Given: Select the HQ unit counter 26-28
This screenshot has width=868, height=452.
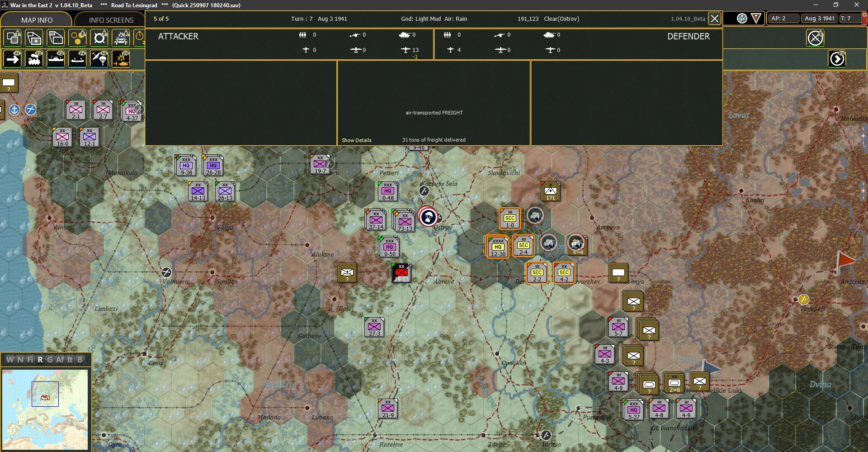Looking at the screenshot, I should [x=213, y=165].
